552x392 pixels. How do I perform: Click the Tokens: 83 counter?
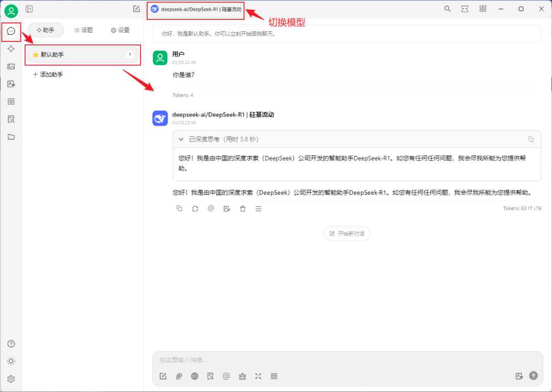[522, 209]
